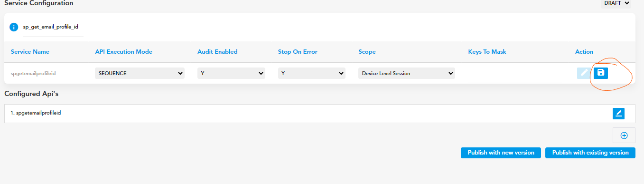Click the spgetemailprofileid service name cell

[x=34, y=74]
